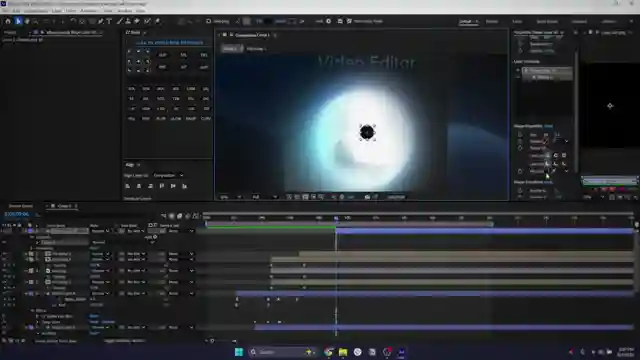Select the Brush tool
The image size is (640, 360).
(x=120, y=21)
